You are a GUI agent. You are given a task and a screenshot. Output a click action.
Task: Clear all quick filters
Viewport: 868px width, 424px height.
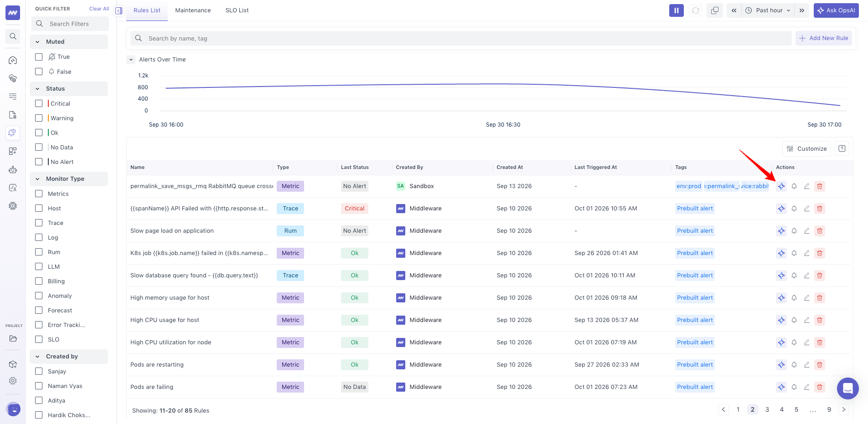[x=99, y=9]
